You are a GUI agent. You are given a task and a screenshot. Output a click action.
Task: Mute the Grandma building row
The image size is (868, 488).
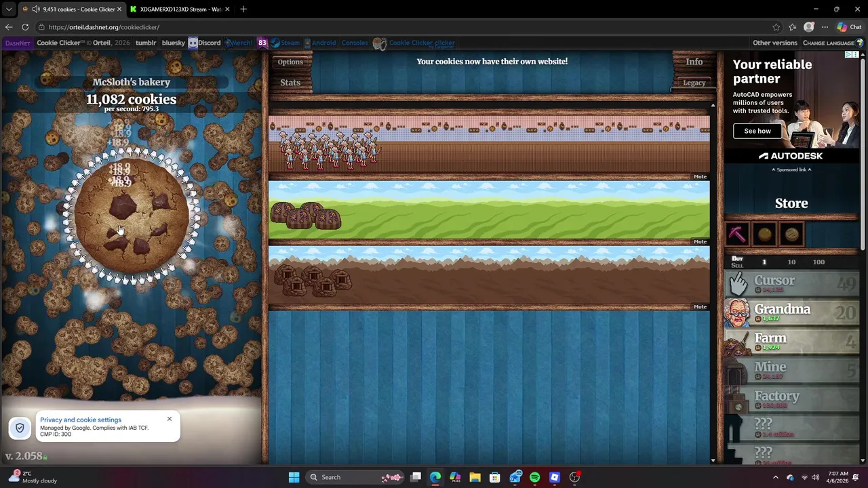pos(700,177)
